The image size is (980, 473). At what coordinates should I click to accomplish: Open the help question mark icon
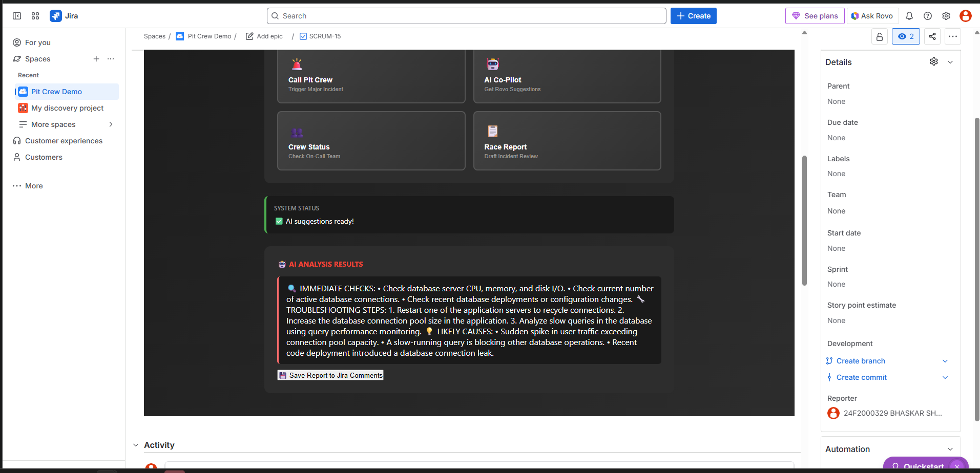928,16
